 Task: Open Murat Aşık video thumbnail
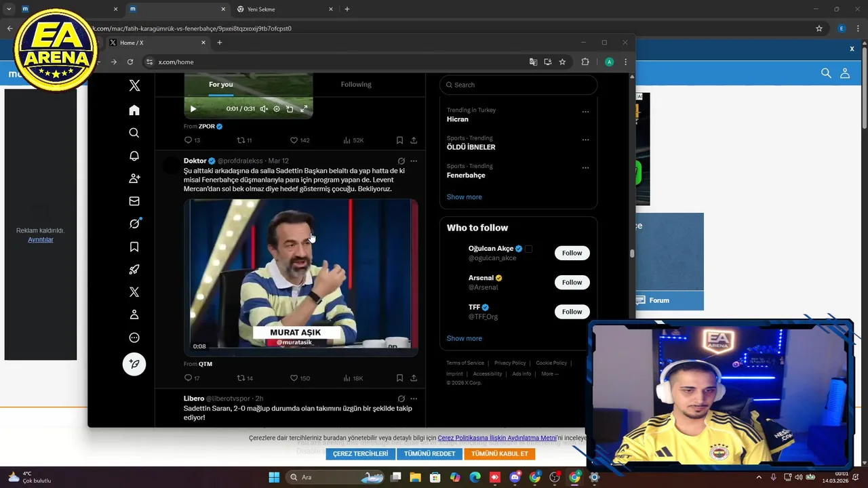click(300, 277)
